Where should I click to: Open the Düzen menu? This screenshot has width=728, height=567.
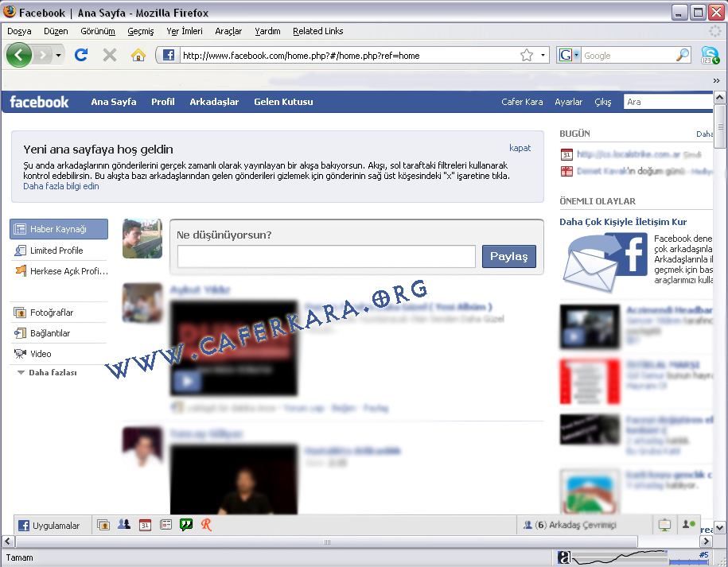(56, 31)
